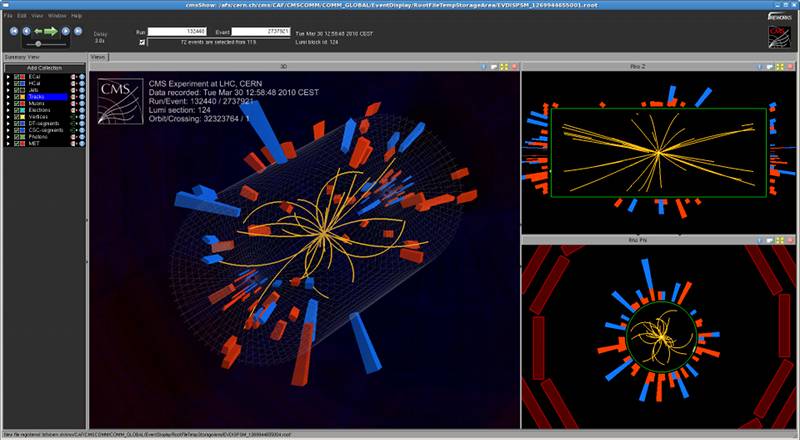Undock the 3D view

pos(494,66)
